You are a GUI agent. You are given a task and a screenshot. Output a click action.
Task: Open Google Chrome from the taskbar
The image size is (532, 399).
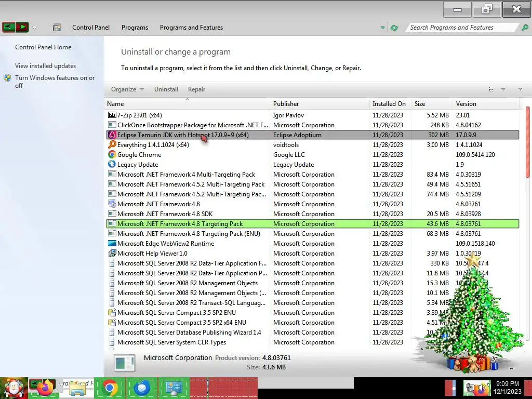[109, 388]
